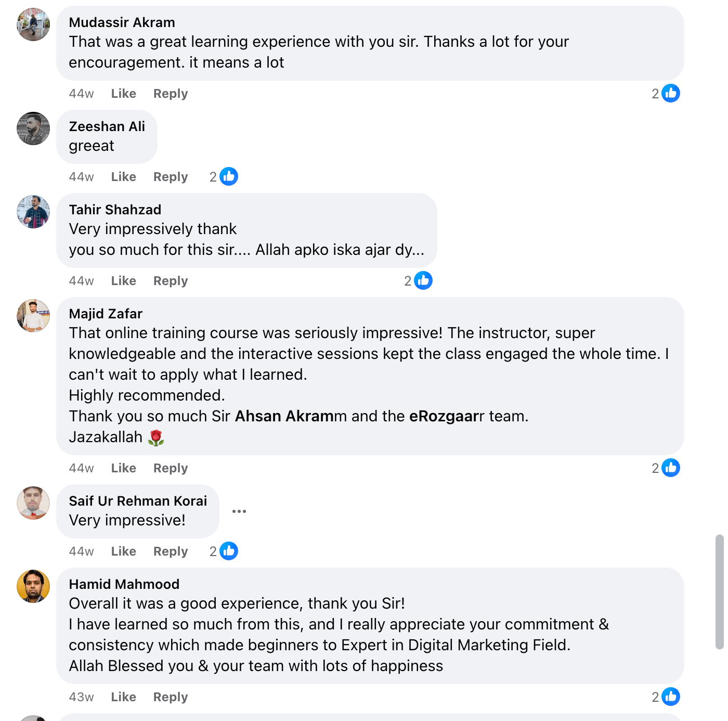Open Mudassir Akram's profile picture
The height and width of the screenshot is (721, 728).
tap(33, 24)
